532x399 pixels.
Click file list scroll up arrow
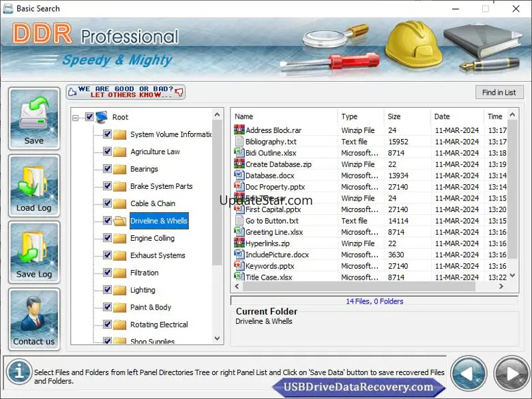point(512,115)
